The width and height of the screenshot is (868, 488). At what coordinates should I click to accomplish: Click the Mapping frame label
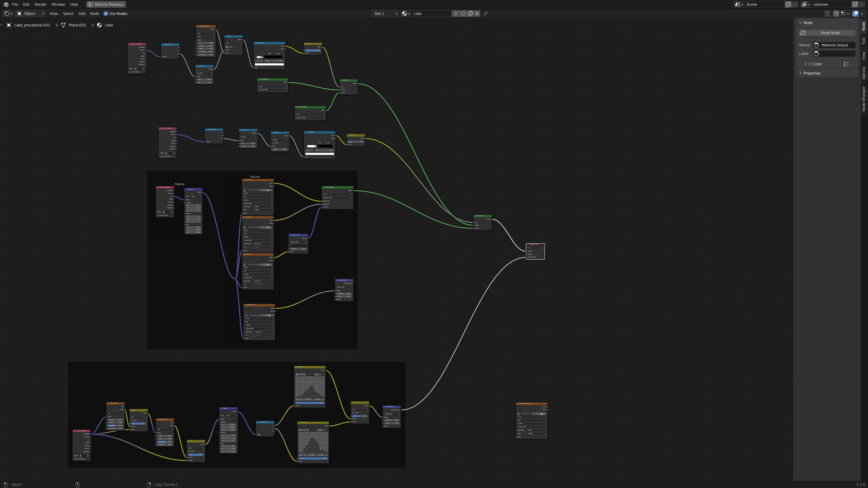click(179, 184)
